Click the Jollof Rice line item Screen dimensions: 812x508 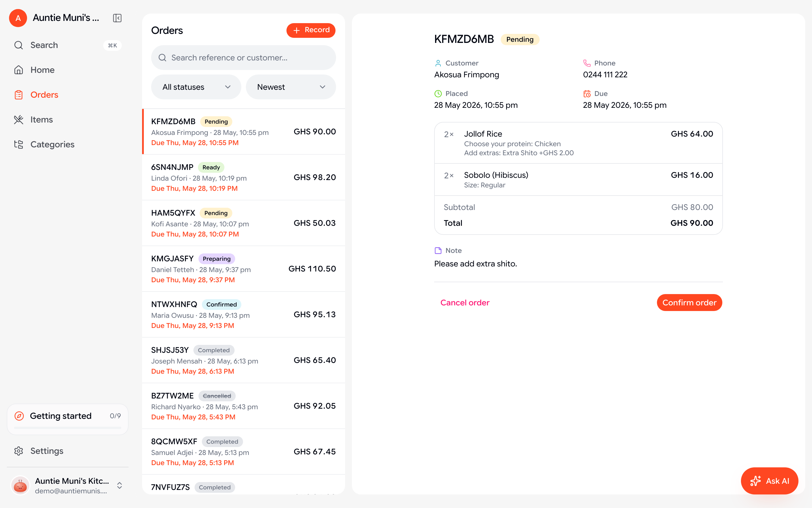(578, 143)
